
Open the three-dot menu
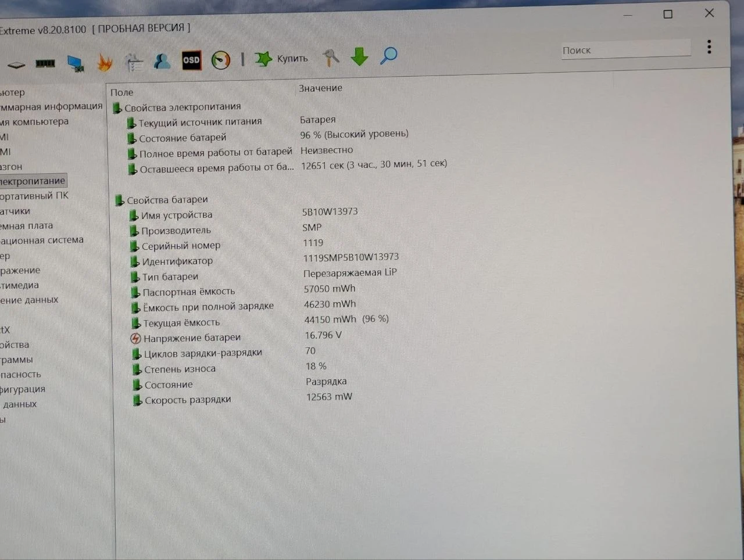[709, 46]
